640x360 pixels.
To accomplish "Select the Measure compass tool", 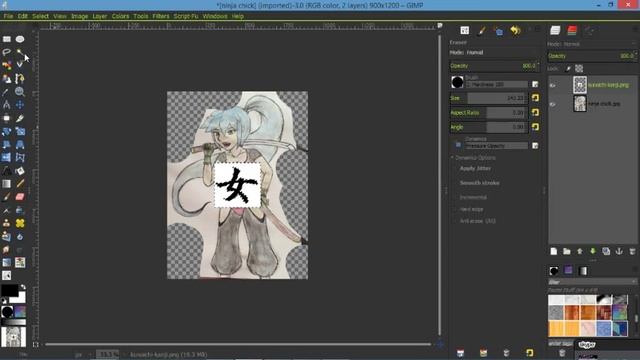I will point(7,105).
